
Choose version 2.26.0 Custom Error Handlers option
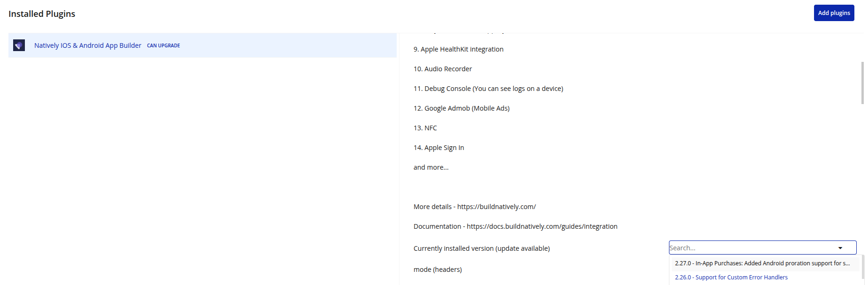coord(731,277)
